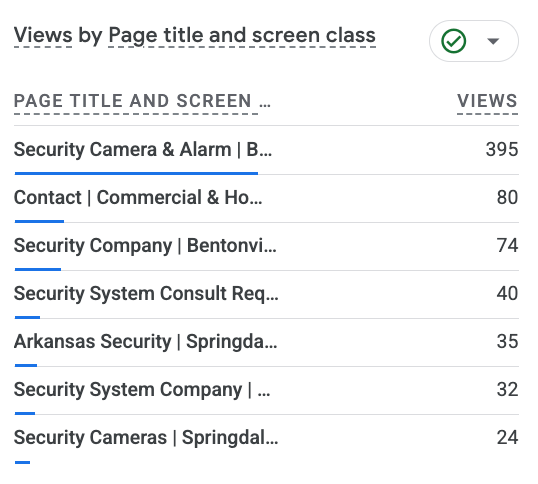This screenshot has width=538, height=484.
Task: Open the 'Security Company | Bentonvi…' row
Action: coord(266,246)
